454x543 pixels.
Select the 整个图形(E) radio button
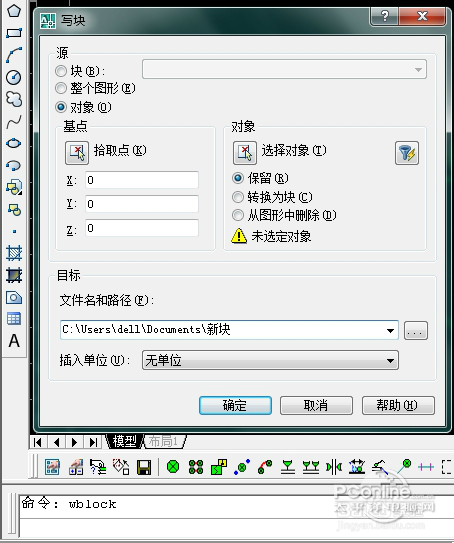pos(61,88)
